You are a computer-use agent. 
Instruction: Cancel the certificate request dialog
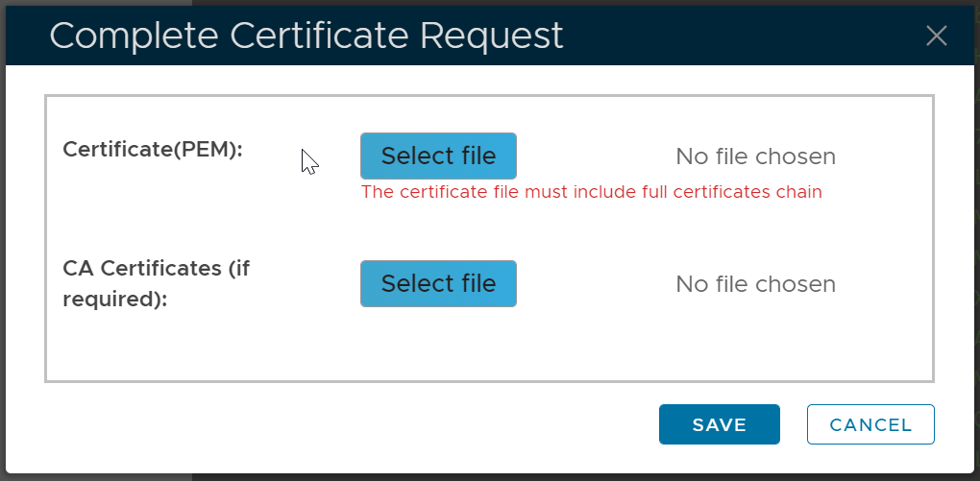pyautogui.click(x=870, y=424)
